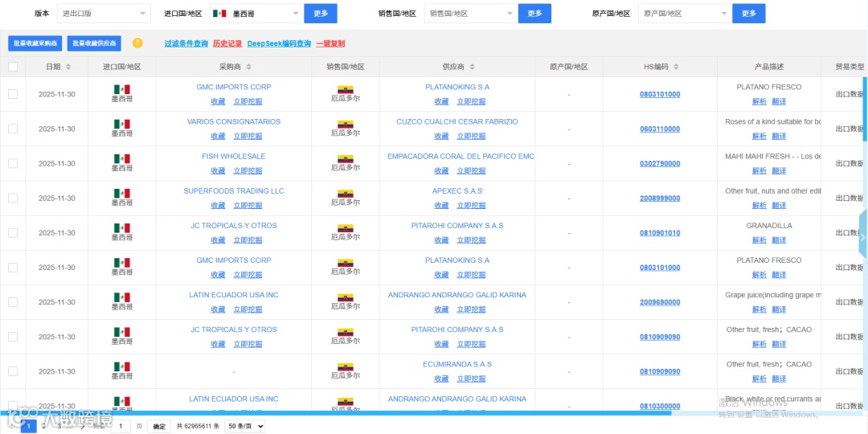The width and height of the screenshot is (868, 434).
Task: Expand the side panel arrow on right edge
Action: click(862, 237)
